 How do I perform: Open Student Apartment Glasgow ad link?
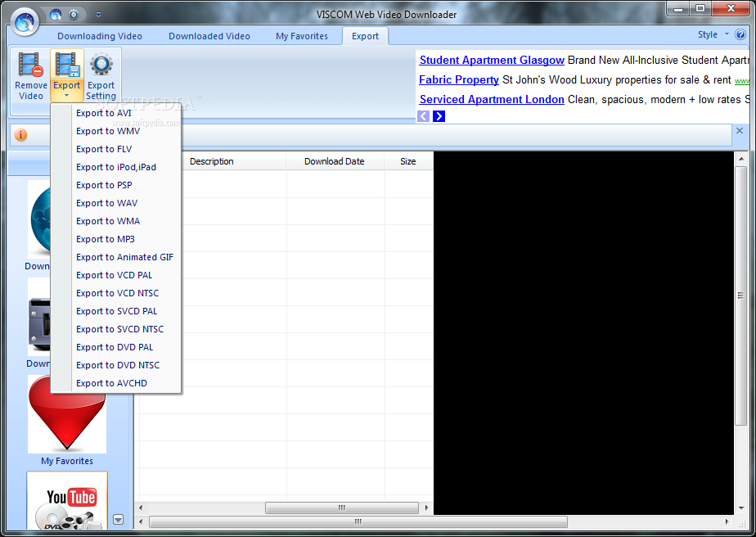(492, 61)
